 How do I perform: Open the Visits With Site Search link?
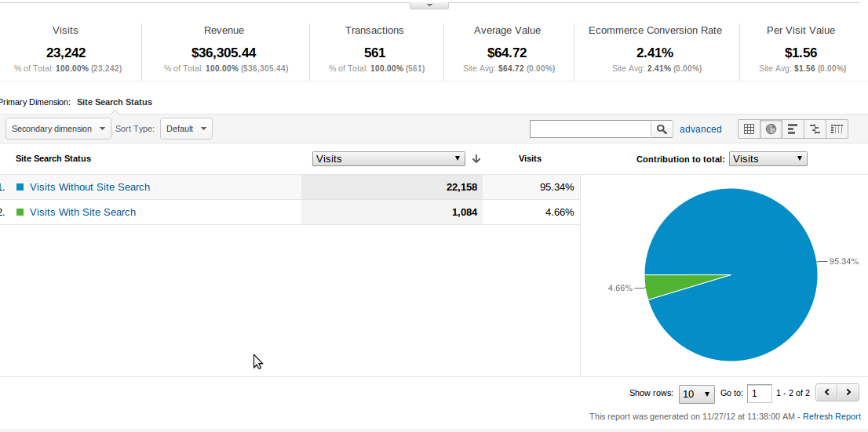[82, 212]
